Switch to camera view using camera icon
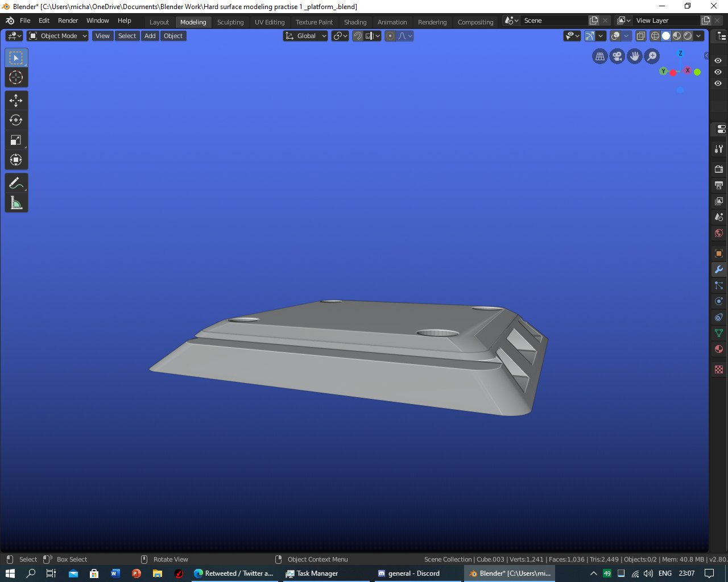 [617, 56]
